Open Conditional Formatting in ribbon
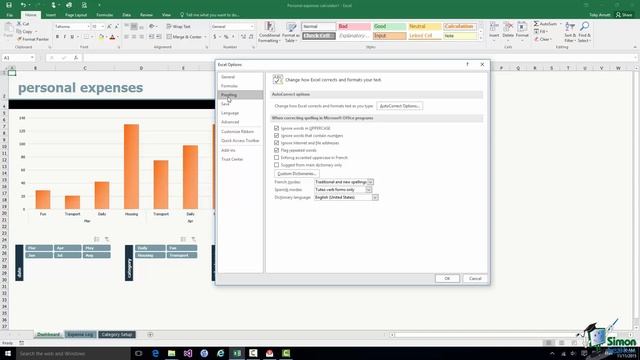 pos(269,32)
